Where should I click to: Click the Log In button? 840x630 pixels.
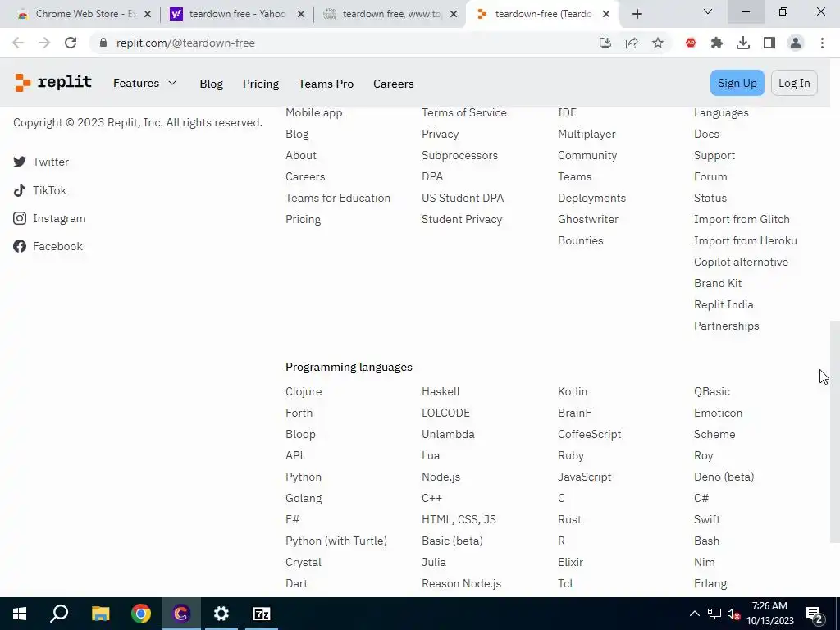point(794,83)
